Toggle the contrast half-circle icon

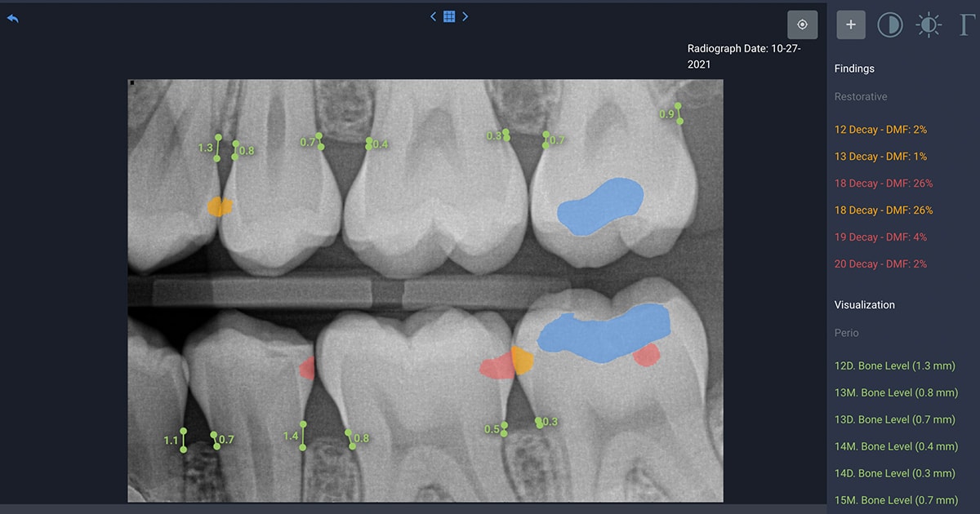pos(889,25)
